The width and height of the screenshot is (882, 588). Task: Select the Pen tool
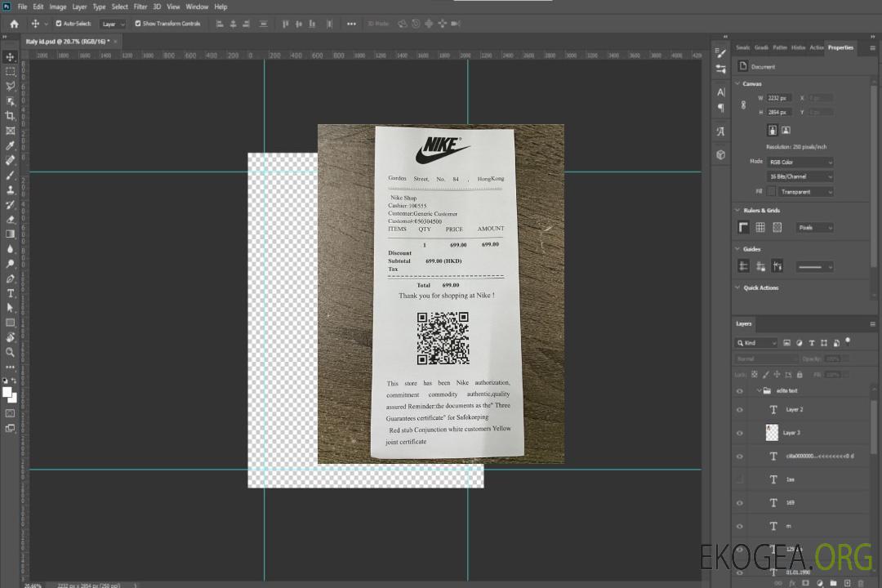[10, 278]
